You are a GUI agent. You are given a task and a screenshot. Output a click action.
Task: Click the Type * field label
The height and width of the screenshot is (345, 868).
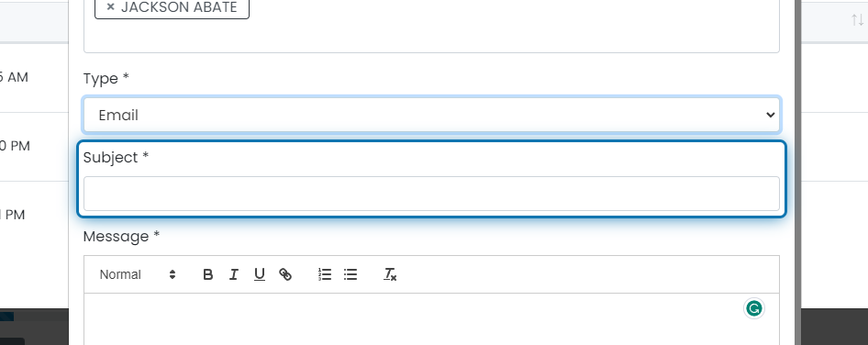tap(106, 79)
